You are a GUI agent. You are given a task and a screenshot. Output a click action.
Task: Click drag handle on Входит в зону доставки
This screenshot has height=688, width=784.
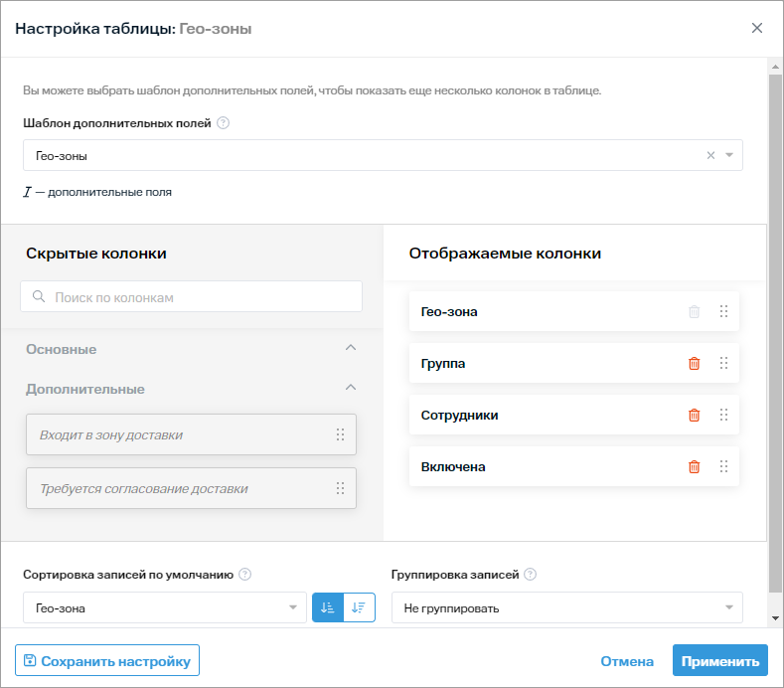coord(340,434)
